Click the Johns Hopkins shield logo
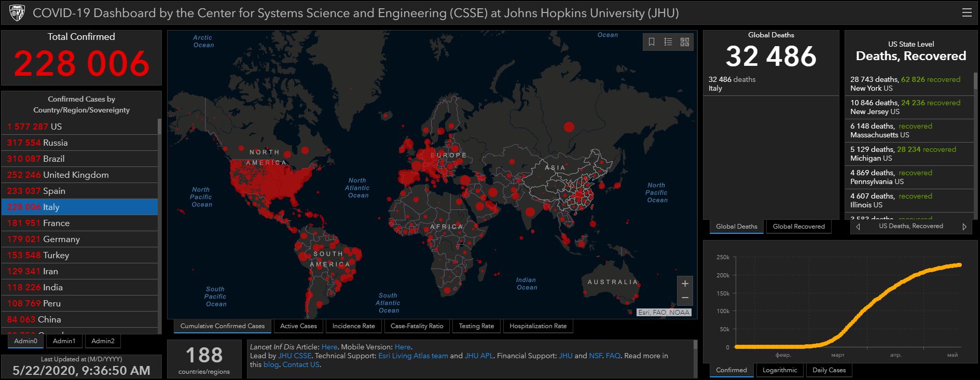The width and height of the screenshot is (980, 380). click(17, 13)
